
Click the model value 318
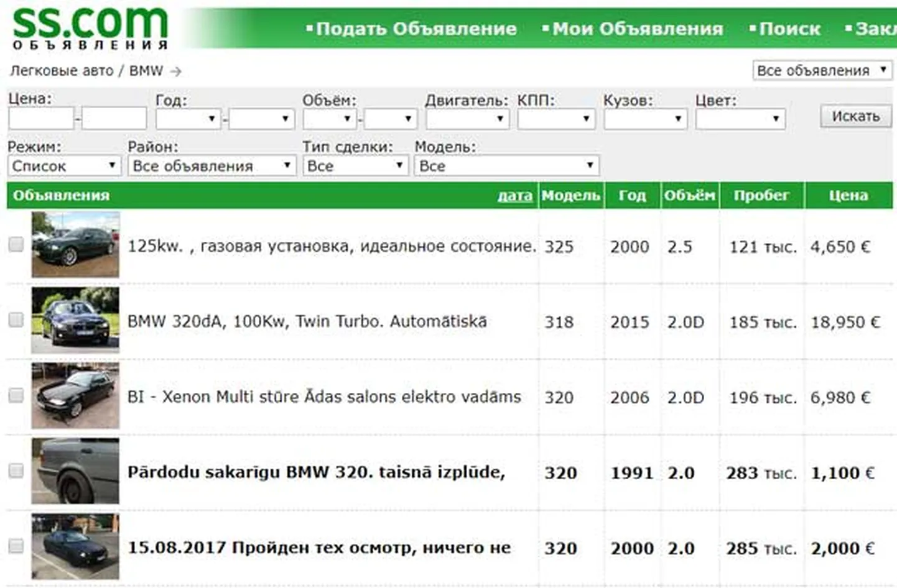click(x=559, y=322)
